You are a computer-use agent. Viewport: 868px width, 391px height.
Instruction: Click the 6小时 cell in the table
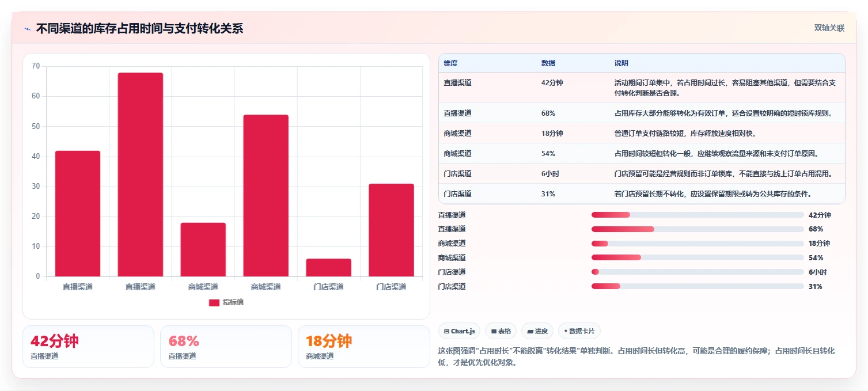tap(550, 173)
